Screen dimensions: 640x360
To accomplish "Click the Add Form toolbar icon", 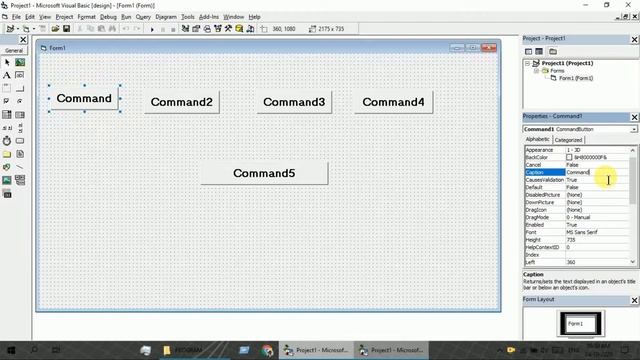I will [x=26, y=29].
